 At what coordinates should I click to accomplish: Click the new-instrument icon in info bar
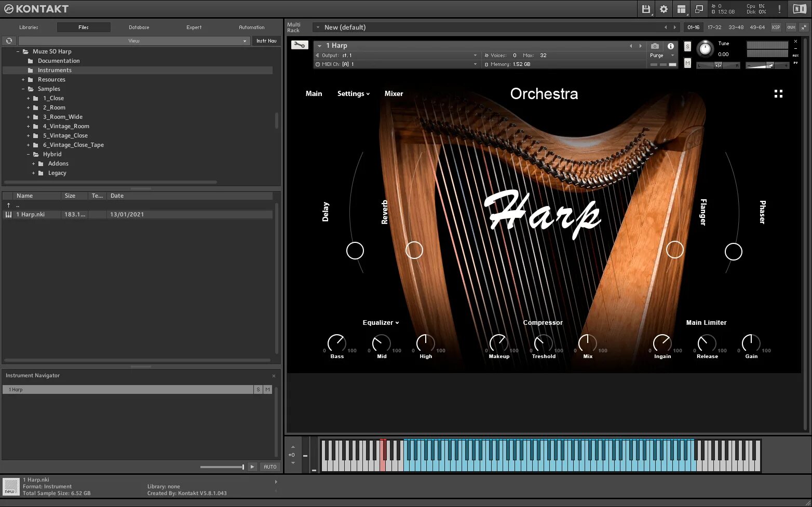pos(11,487)
